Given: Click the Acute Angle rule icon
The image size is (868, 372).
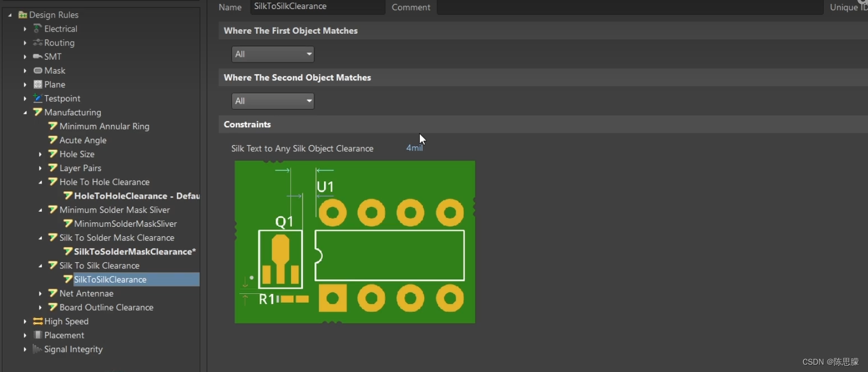Looking at the screenshot, I should coord(53,140).
